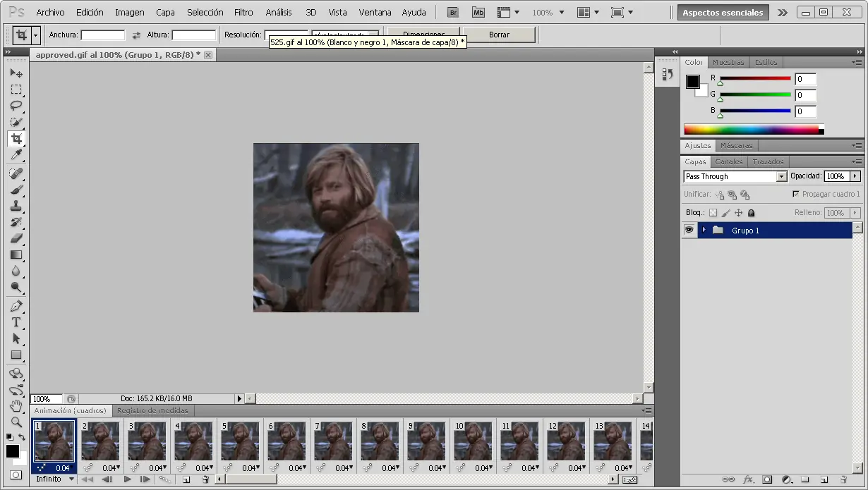Image resolution: width=868 pixels, height=490 pixels.
Task: Reset default foreground and background colors
Action: pos(9,437)
